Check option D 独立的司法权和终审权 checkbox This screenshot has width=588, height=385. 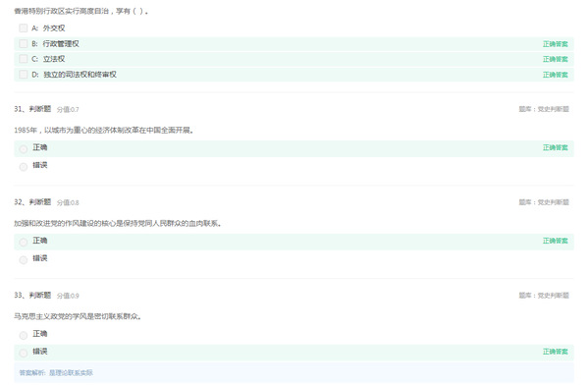click(24, 75)
